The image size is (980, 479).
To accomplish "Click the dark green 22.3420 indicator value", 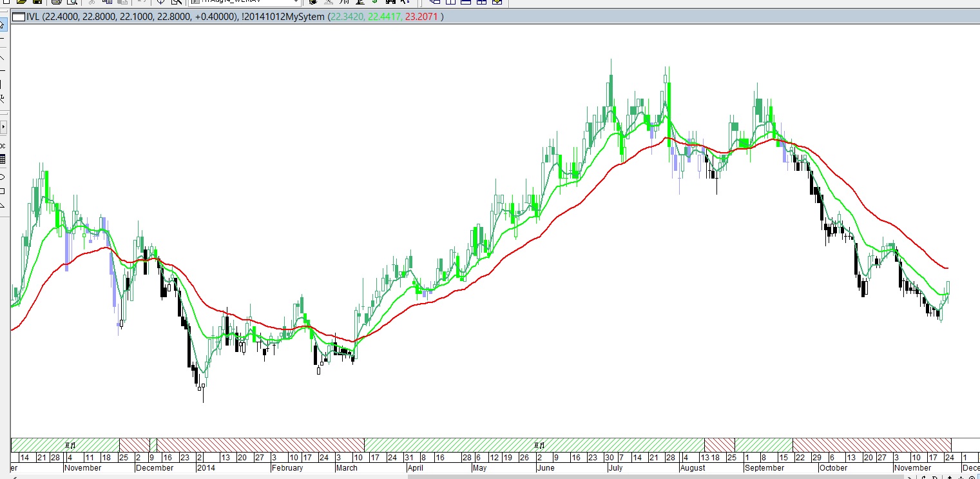I will click(x=347, y=17).
